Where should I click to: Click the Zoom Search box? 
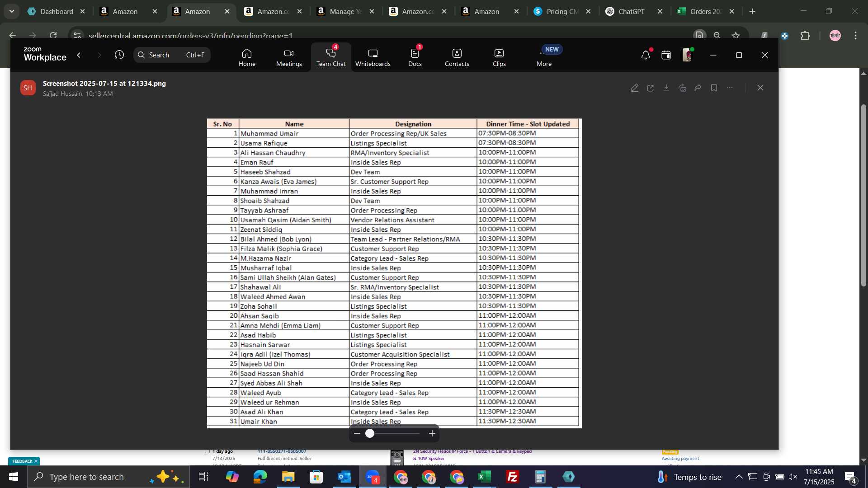tap(172, 55)
